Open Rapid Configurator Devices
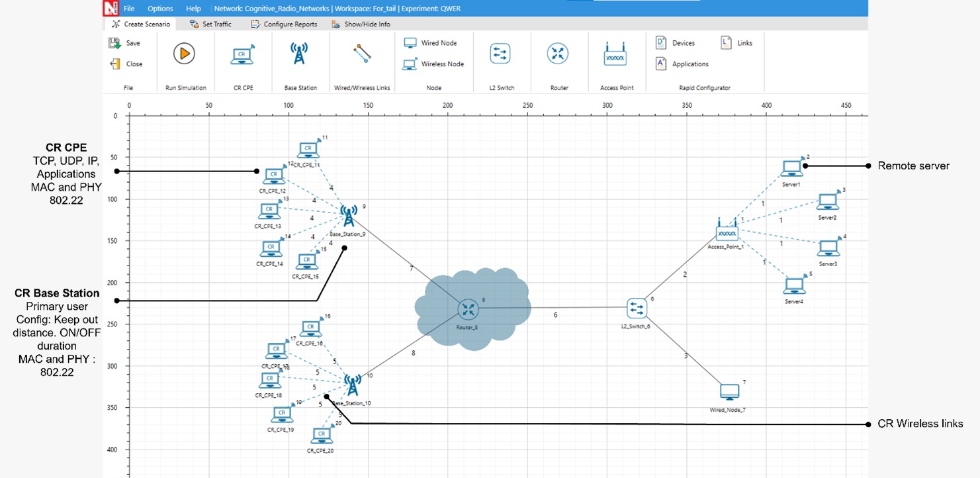Screen dimensions: 980x478 [676, 43]
